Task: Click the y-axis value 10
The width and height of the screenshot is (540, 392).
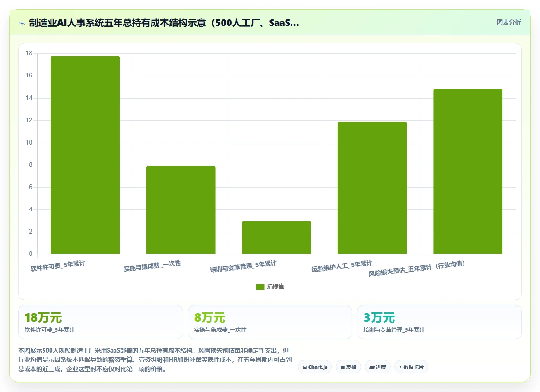Action: click(29, 143)
